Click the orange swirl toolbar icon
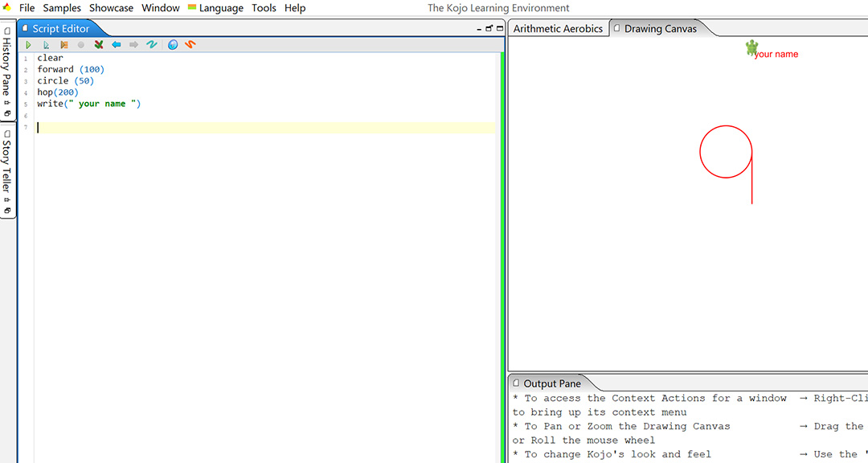This screenshot has height=463, width=868. (x=190, y=45)
